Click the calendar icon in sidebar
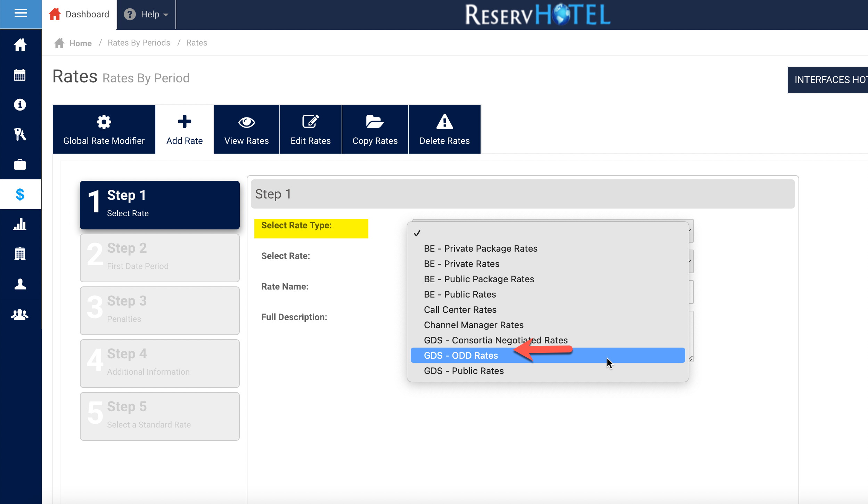 20,75
